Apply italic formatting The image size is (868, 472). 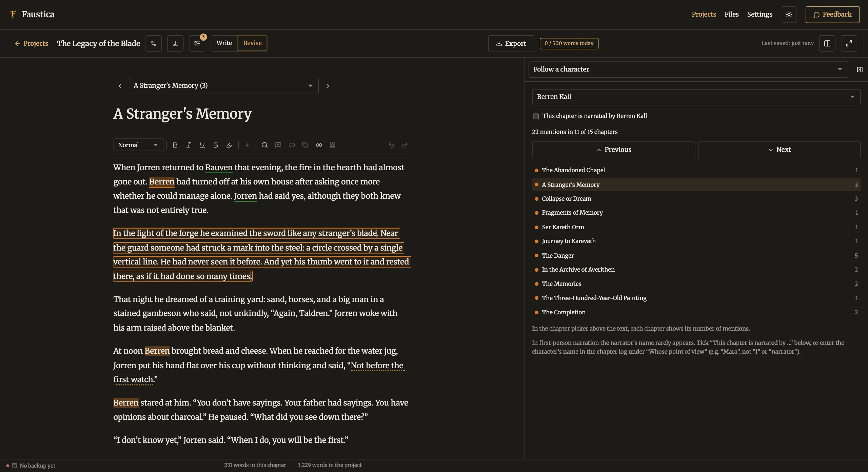(x=189, y=145)
